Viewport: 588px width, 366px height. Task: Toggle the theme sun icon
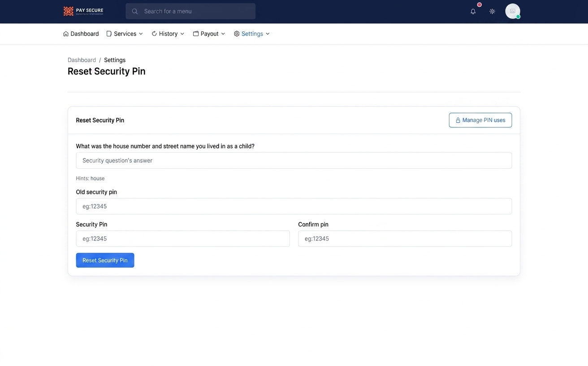click(492, 11)
